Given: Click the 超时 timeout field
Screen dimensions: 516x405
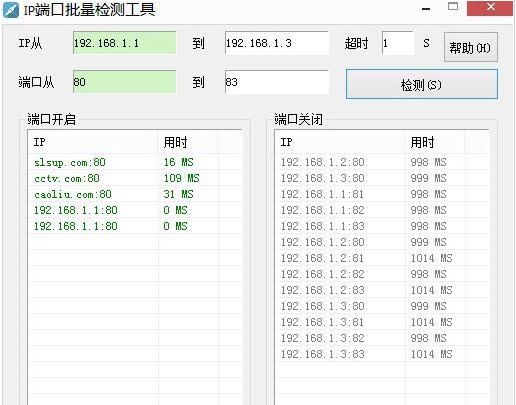Looking at the screenshot, I should tap(397, 43).
